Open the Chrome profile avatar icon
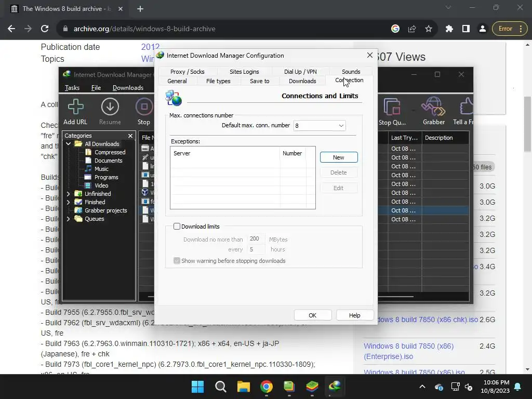532x399 pixels. 483,29
